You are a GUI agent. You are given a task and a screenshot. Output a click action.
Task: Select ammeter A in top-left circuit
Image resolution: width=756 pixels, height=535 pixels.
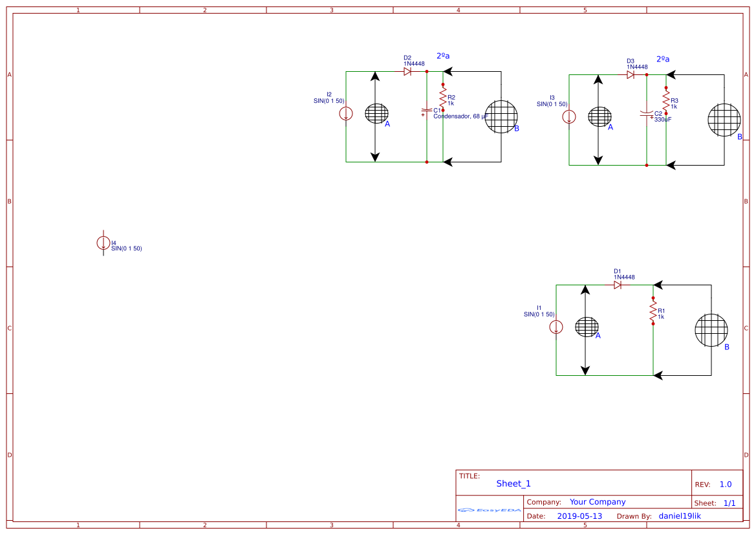pos(376,113)
